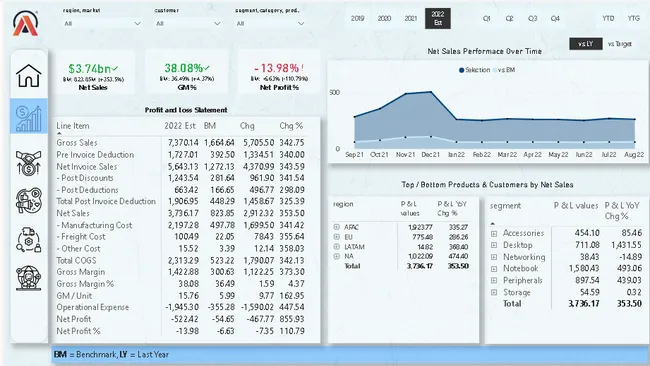The height and width of the screenshot is (366, 650).
Task: Filter by quarter Q3
Action: pos(532,18)
